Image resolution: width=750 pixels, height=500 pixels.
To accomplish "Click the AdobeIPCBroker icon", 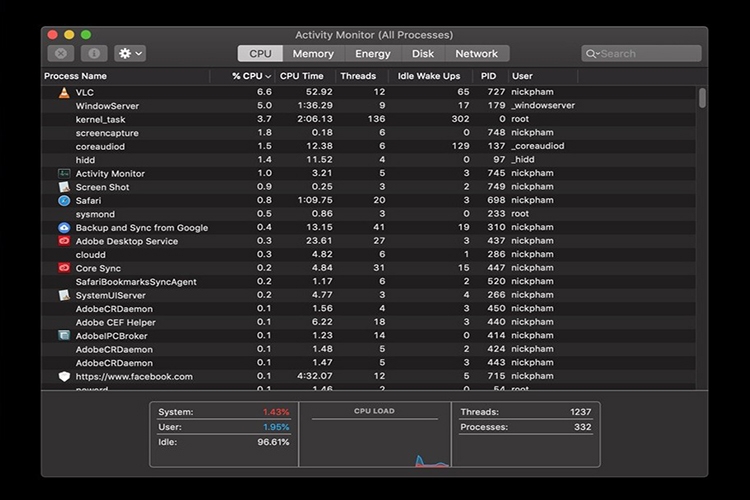I will [x=64, y=336].
